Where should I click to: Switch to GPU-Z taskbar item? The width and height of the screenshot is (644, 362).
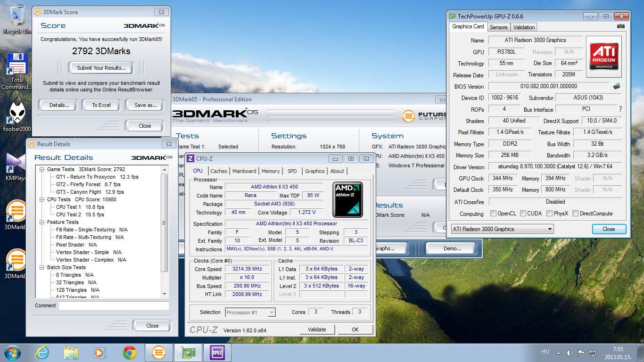click(x=188, y=353)
